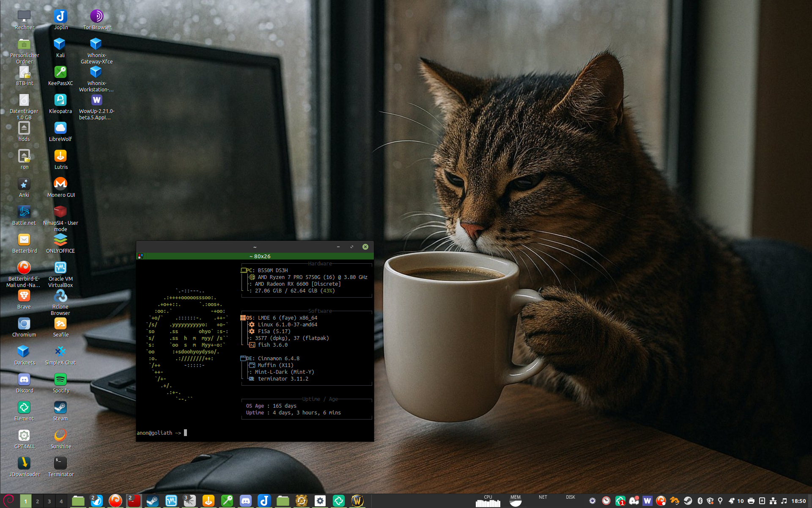This screenshot has width=812, height=508.
Task: Switch to workspace 4 in panel
Action: [x=61, y=501]
